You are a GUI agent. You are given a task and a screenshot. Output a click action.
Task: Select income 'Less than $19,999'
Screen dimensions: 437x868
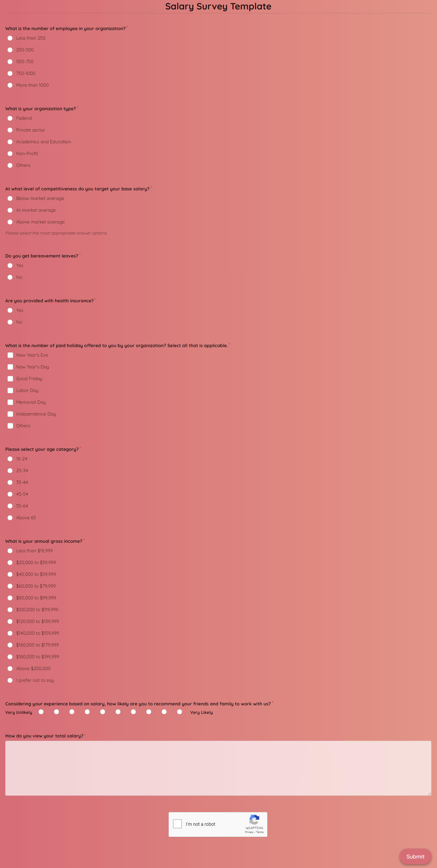[x=10, y=551]
